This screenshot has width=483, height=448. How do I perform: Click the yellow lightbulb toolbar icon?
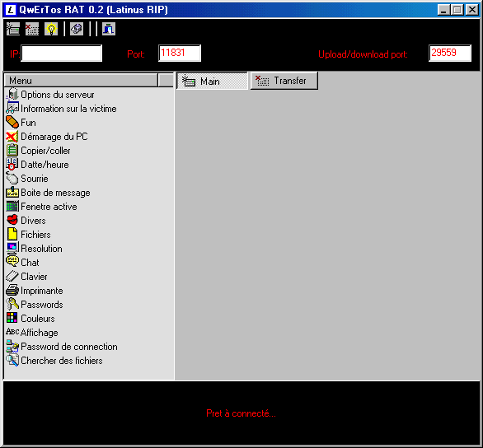(51, 29)
